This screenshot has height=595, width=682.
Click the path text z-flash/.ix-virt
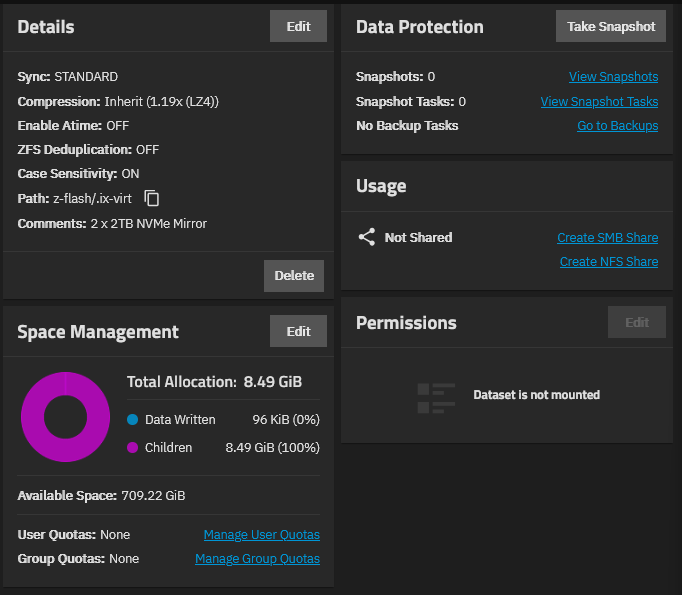[92, 198]
